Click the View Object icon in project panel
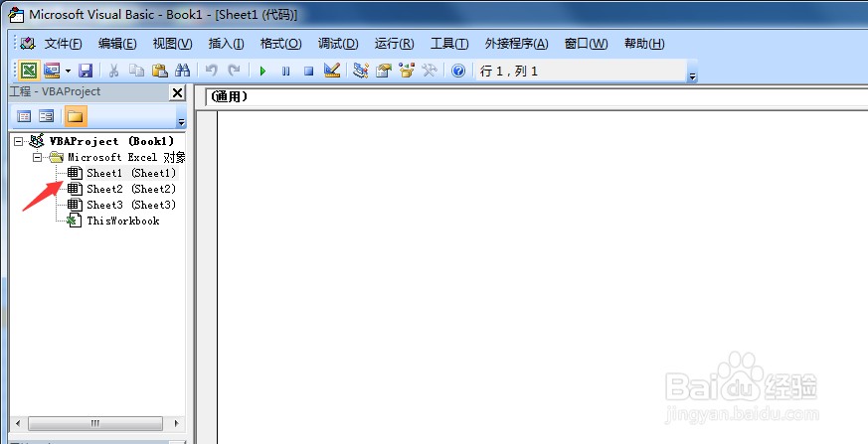 point(47,116)
